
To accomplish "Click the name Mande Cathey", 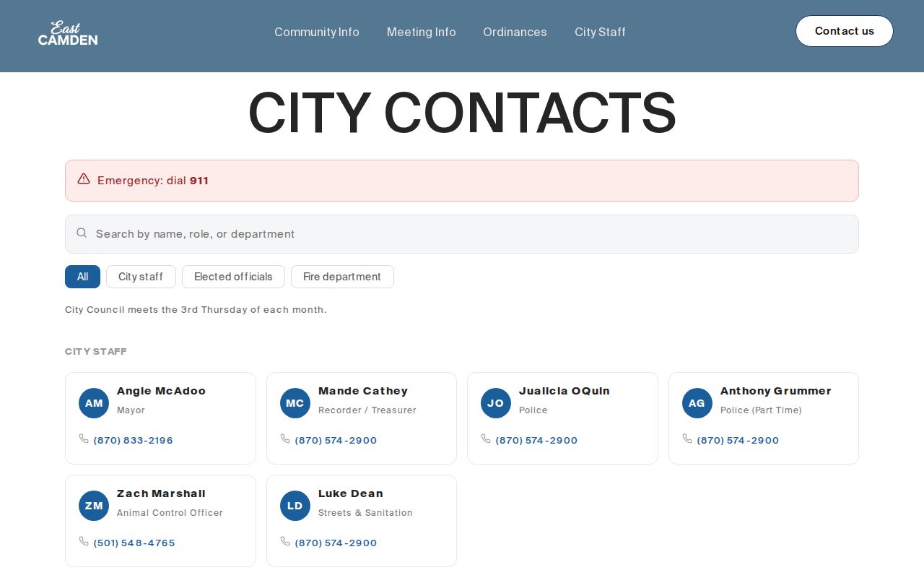I will 363,391.
